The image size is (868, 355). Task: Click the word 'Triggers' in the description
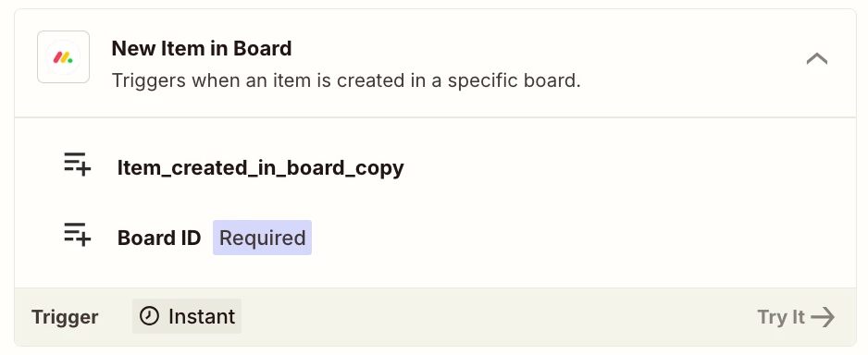pyautogui.click(x=149, y=80)
